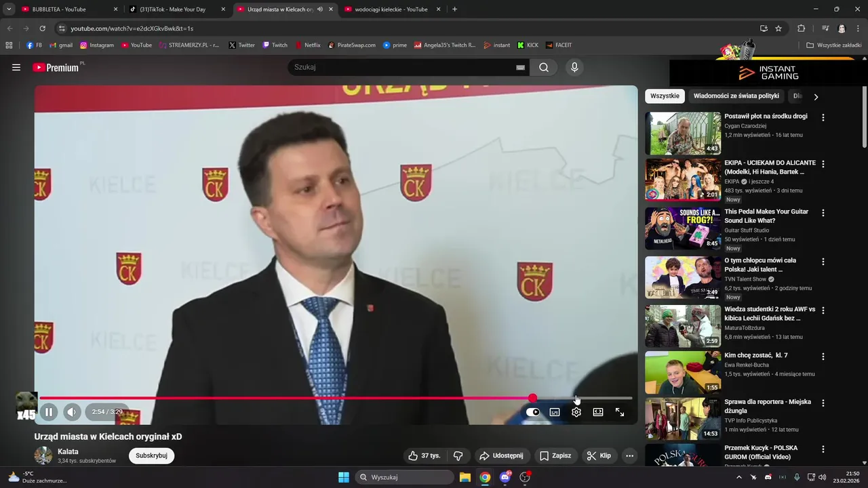Toggle the autoplay switch in player
The image size is (868, 488).
533,412
